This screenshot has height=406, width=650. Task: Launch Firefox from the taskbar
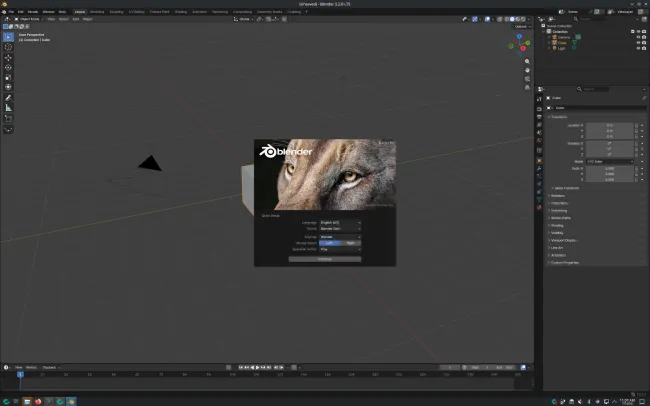[38, 401]
